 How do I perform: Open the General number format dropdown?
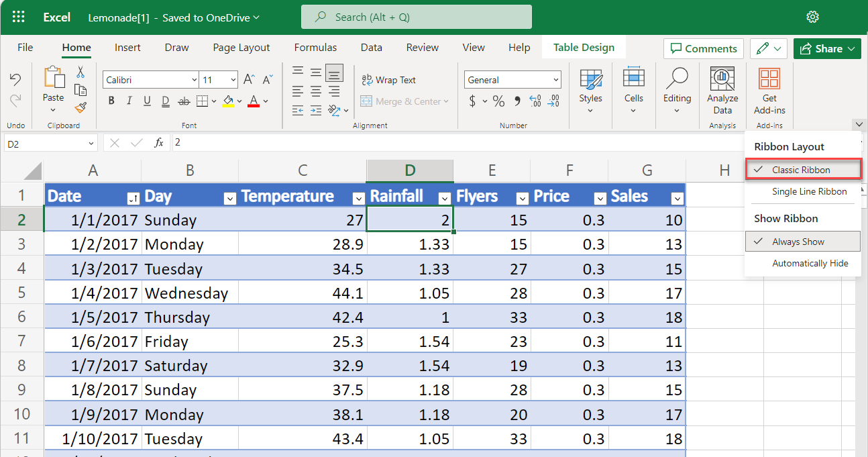coord(556,80)
